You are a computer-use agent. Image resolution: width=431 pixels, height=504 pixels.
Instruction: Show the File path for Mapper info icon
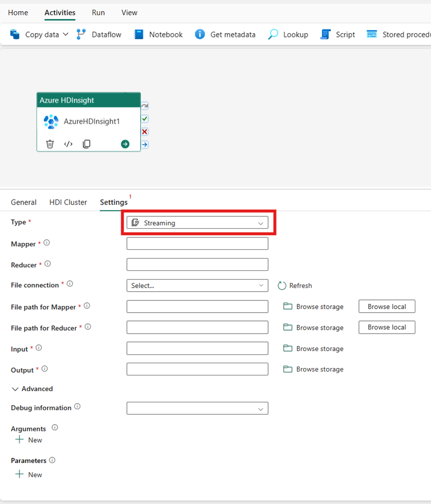tap(87, 306)
